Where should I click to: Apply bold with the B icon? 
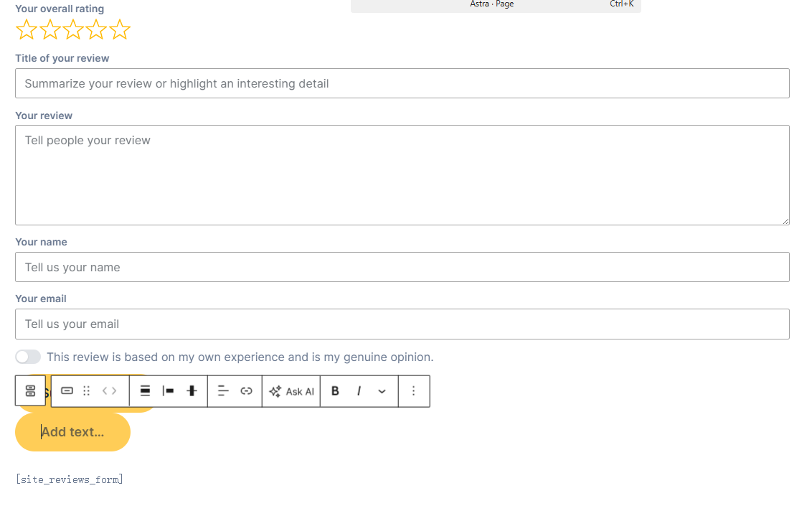[x=335, y=390]
